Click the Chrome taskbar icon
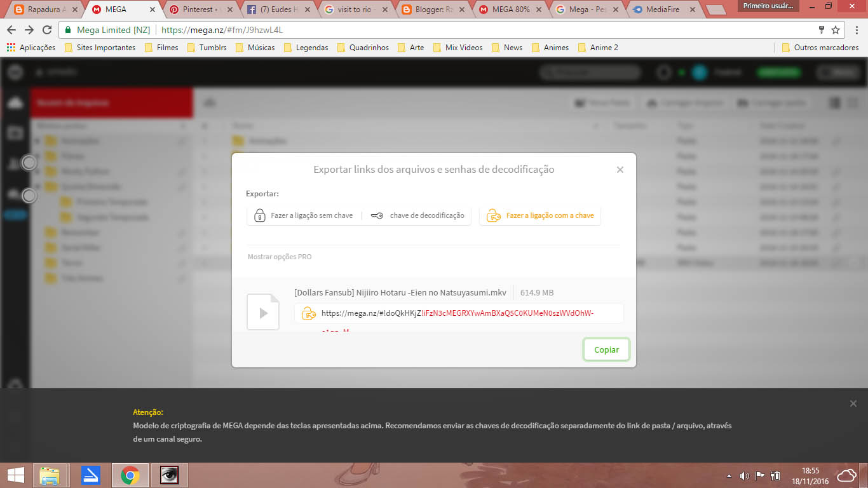The height and width of the screenshot is (488, 868). pyautogui.click(x=130, y=475)
